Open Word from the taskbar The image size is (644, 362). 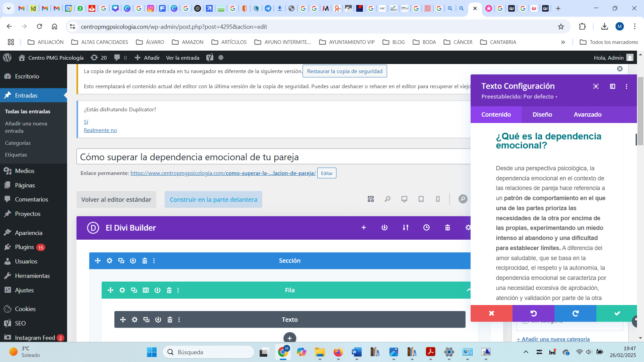[357, 352]
